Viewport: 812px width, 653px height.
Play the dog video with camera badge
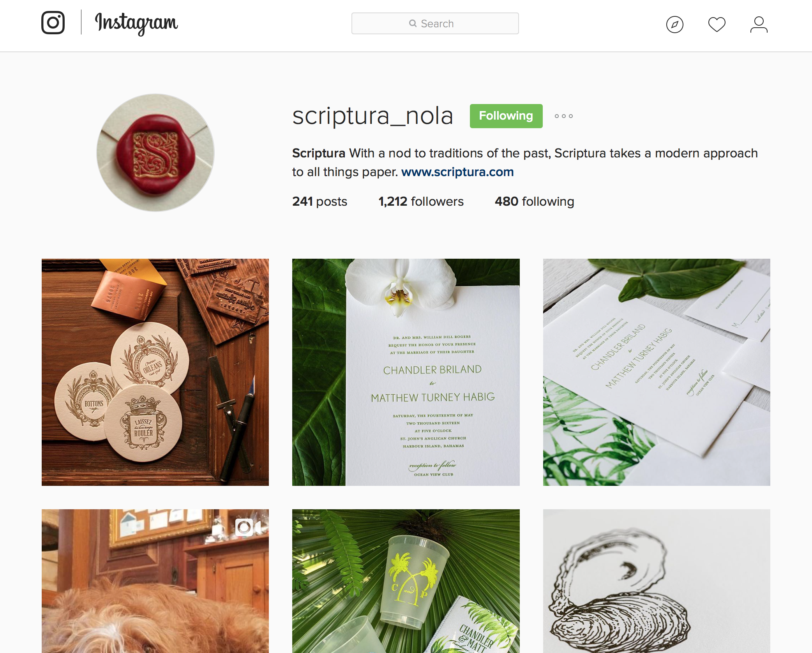(155, 581)
